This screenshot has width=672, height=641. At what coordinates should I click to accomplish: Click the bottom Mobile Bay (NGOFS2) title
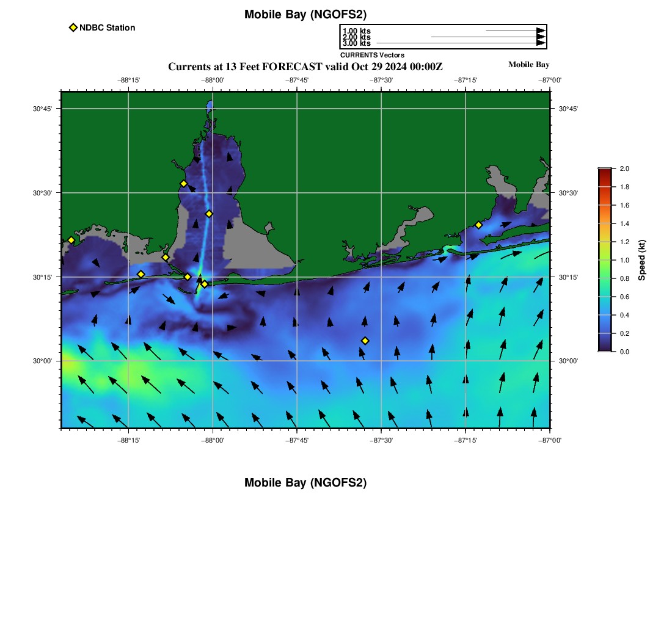pos(305,482)
